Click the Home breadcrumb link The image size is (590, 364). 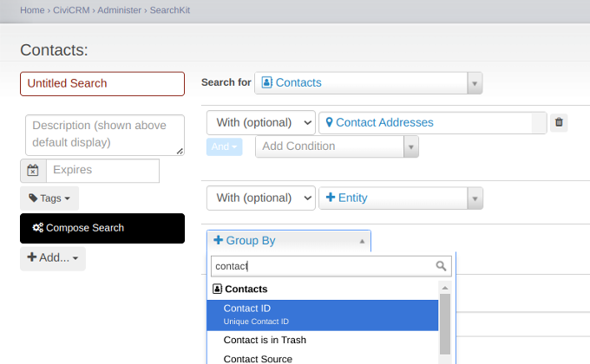pyautogui.click(x=33, y=10)
